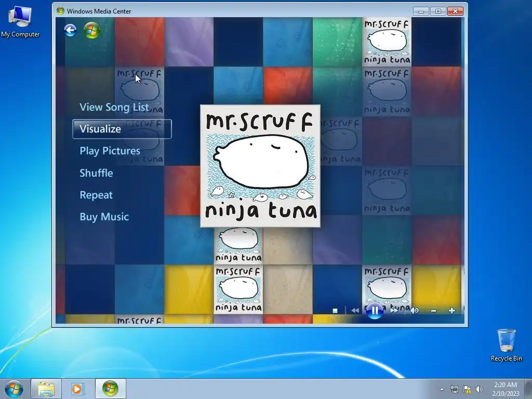Decrease volume with the minus button

point(433,311)
